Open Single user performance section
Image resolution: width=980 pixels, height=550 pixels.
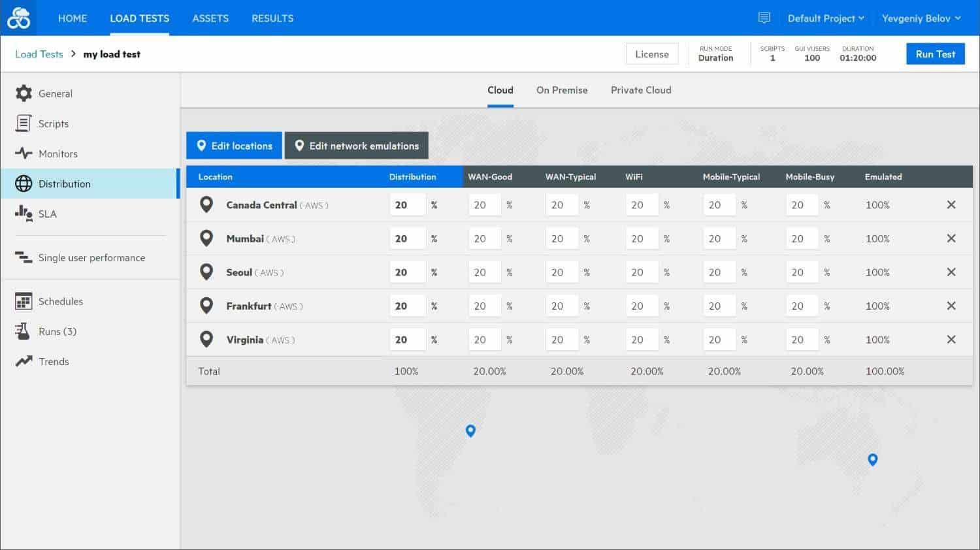(90, 257)
